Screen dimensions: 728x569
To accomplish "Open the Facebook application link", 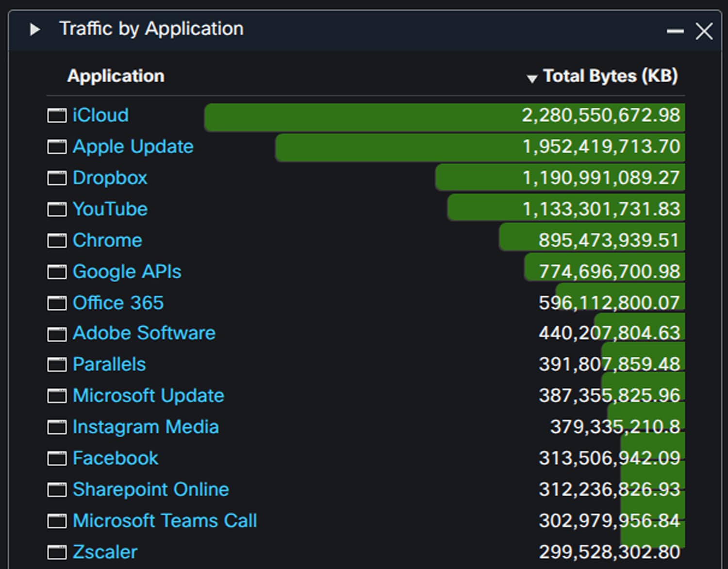I will tap(116, 458).
